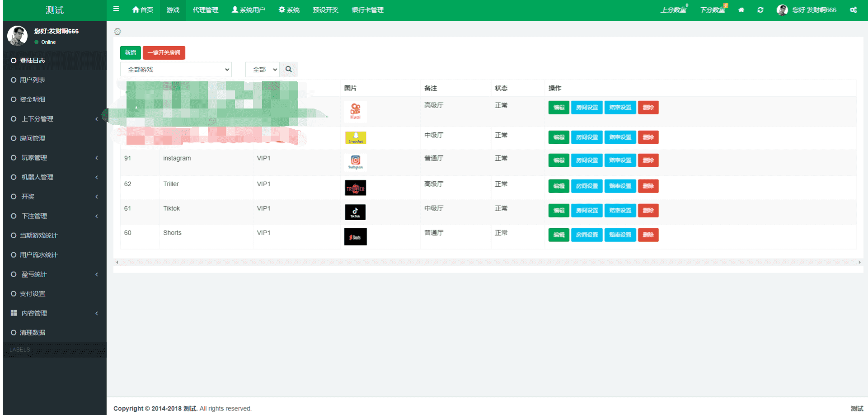Viewport: 868px width, 415px height.
Task: Click the red 一键开关房间 button
Action: pyautogui.click(x=164, y=52)
